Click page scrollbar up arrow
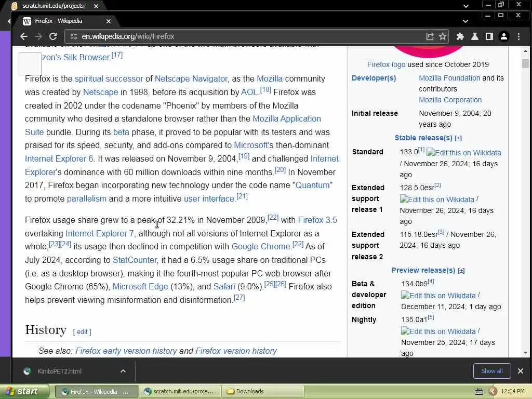Image resolution: width=532 pixels, height=399 pixels. 526,51
